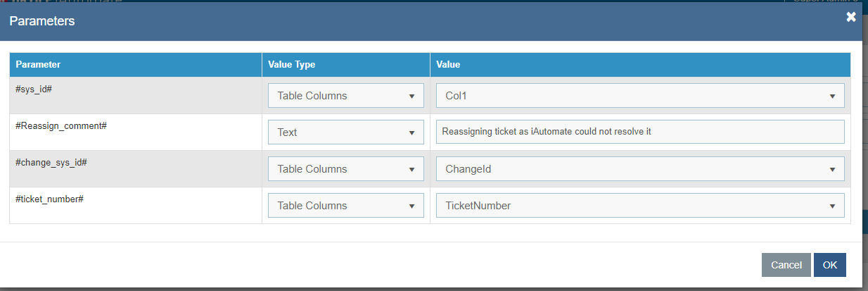Open the Text value type dropdown

(x=345, y=132)
